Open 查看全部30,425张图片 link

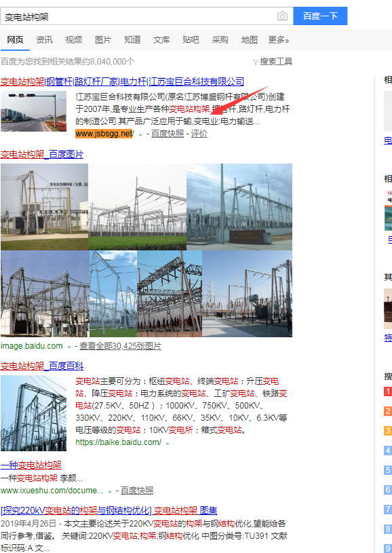click(120, 346)
